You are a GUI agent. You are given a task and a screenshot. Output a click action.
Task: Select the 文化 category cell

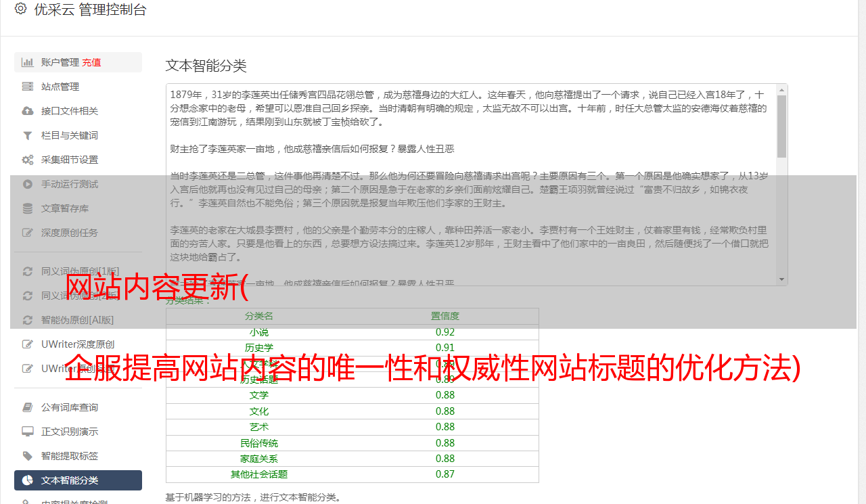(259, 411)
